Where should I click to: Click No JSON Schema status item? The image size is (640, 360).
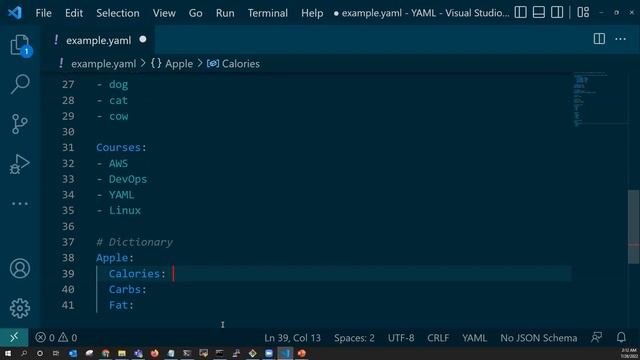point(538,338)
